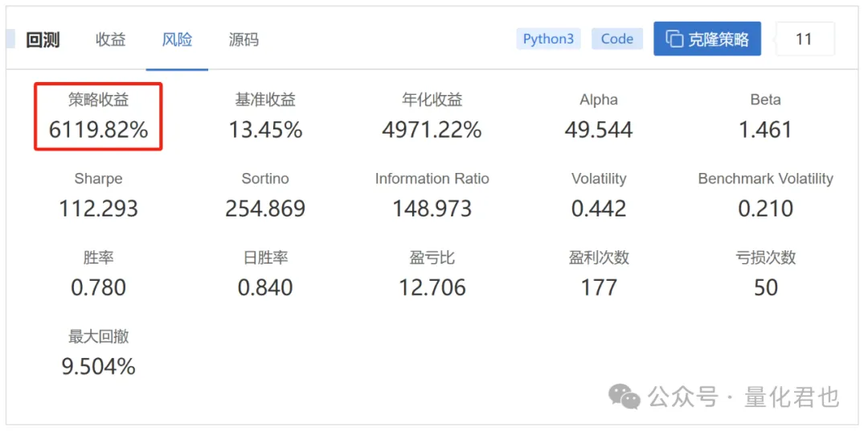Open the 回测 tab

point(43,40)
